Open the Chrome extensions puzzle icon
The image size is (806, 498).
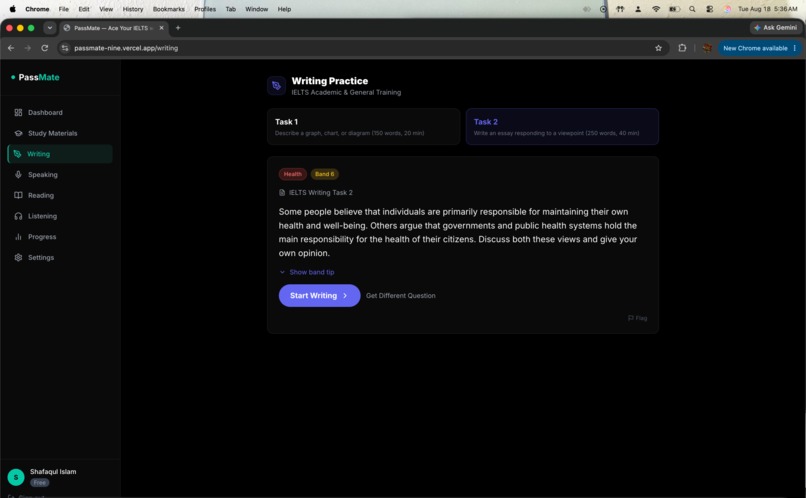682,48
